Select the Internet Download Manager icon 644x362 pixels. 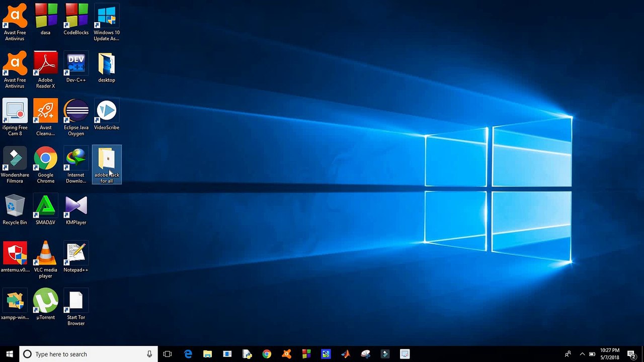76,165
